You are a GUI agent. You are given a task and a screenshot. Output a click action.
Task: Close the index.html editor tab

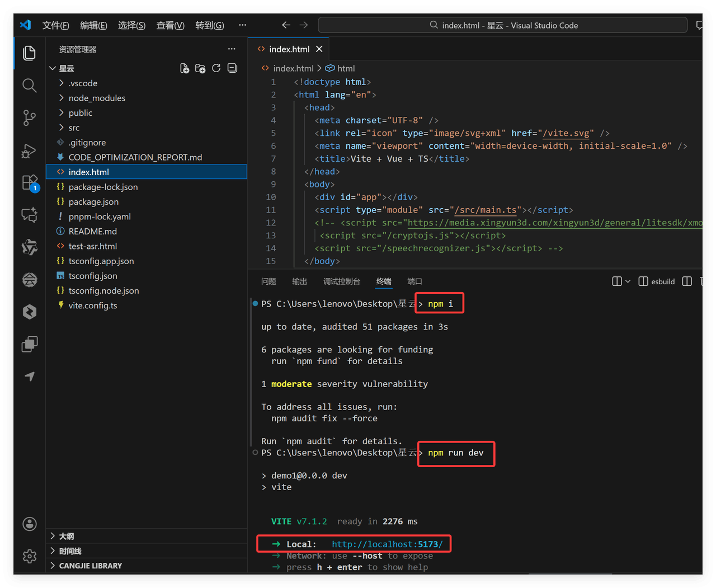click(x=319, y=49)
